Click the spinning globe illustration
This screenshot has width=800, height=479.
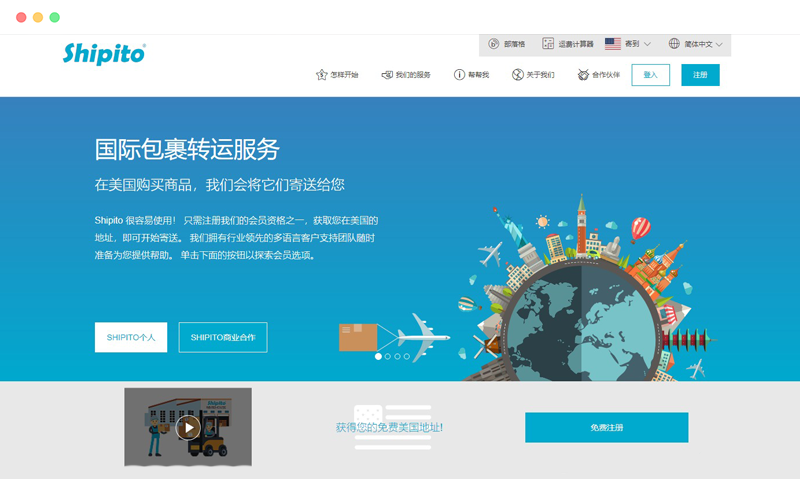[582, 321]
